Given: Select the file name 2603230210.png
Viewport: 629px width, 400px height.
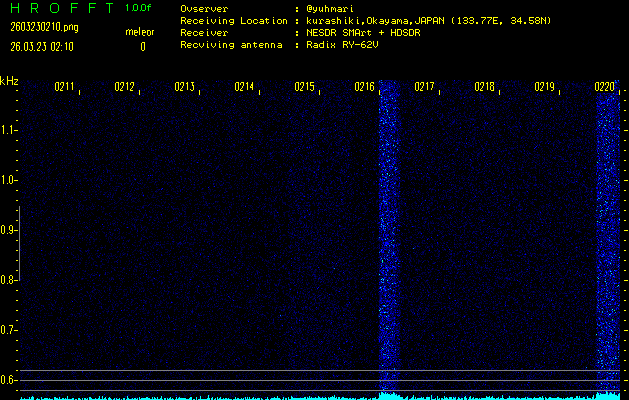Looking at the screenshot, I should click(x=44, y=27).
